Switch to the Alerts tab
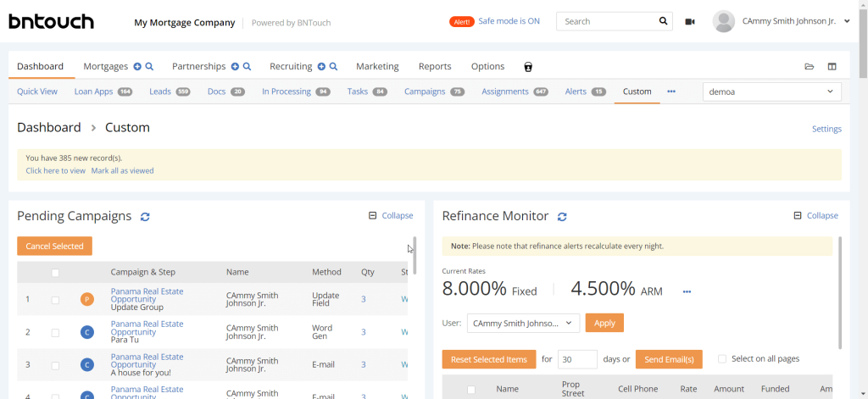Viewport: 868px width, 399px height. 586,91
